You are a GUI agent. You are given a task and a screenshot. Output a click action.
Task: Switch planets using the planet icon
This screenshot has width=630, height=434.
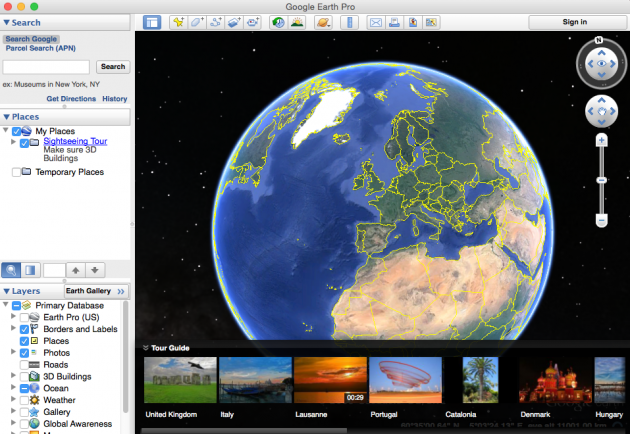click(325, 22)
